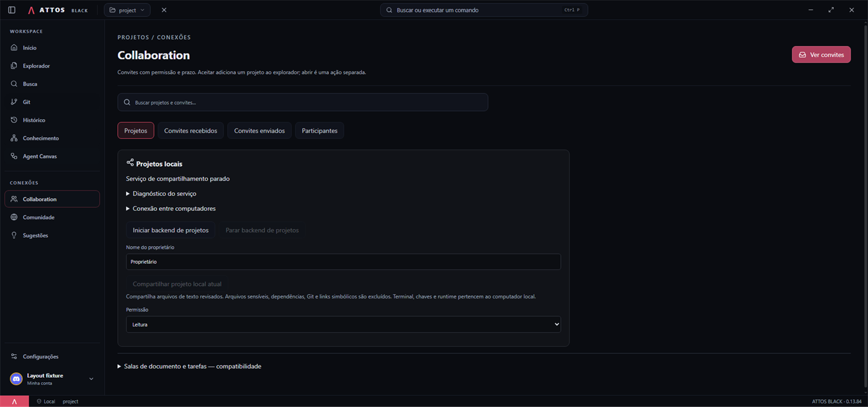This screenshot has height=407, width=868.
Task: Click the PROJETOS / CONEXÕES breadcrumb
Action: [x=154, y=37]
